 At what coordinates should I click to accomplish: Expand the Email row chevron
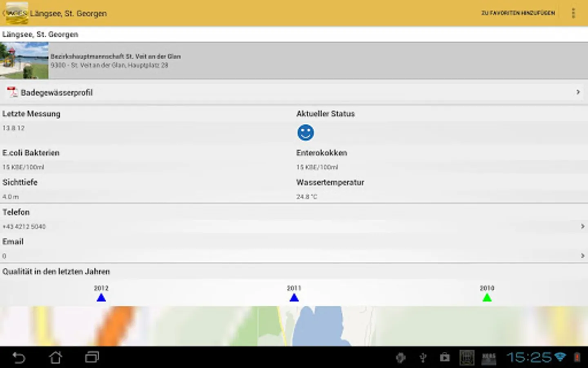tap(583, 255)
